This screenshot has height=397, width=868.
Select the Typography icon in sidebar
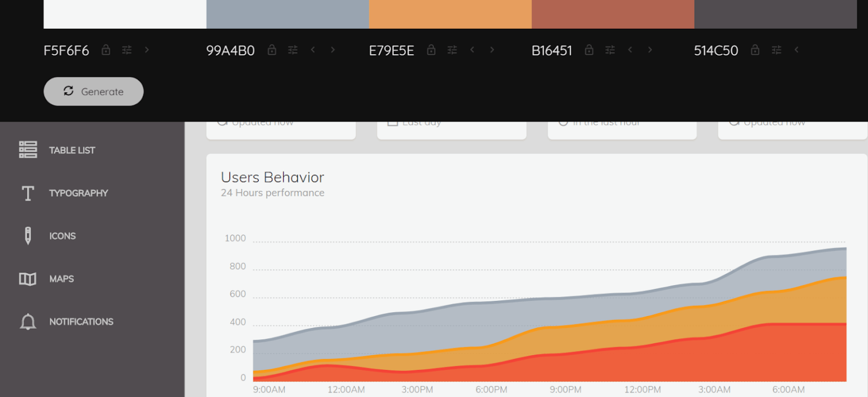coord(28,193)
